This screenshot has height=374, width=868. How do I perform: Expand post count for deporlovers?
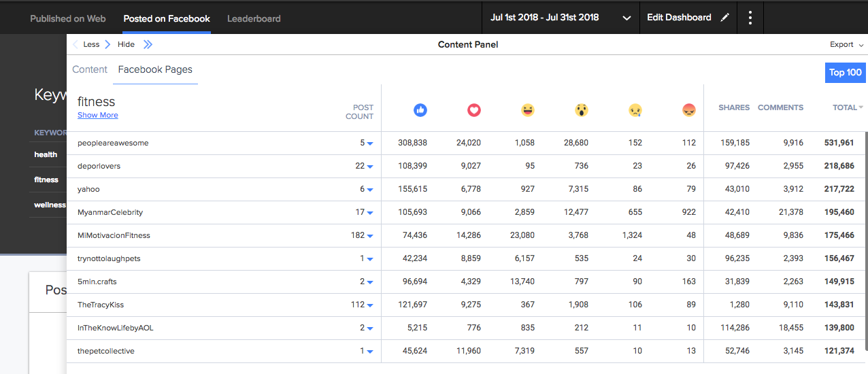pos(370,167)
